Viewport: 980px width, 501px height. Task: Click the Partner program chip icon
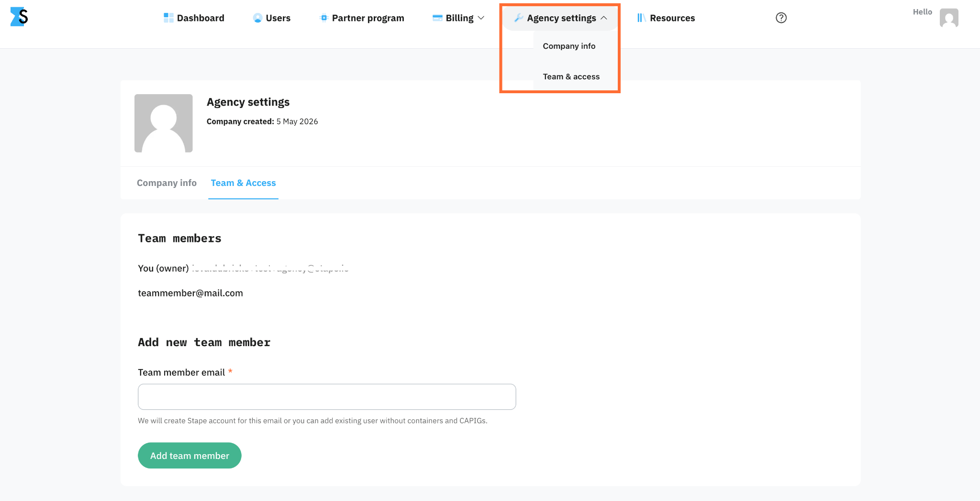tap(324, 18)
